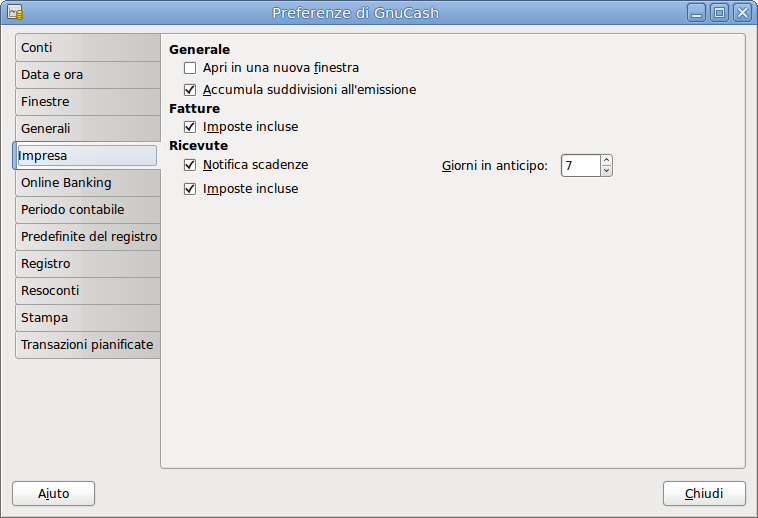Open the 'Transazioni pianificate' tab
Viewport: 758px width, 518px height.
pyautogui.click(x=87, y=345)
